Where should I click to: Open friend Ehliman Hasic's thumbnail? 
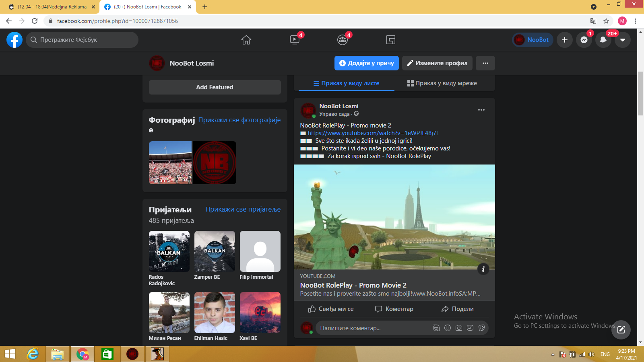pyautogui.click(x=215, y=312)
